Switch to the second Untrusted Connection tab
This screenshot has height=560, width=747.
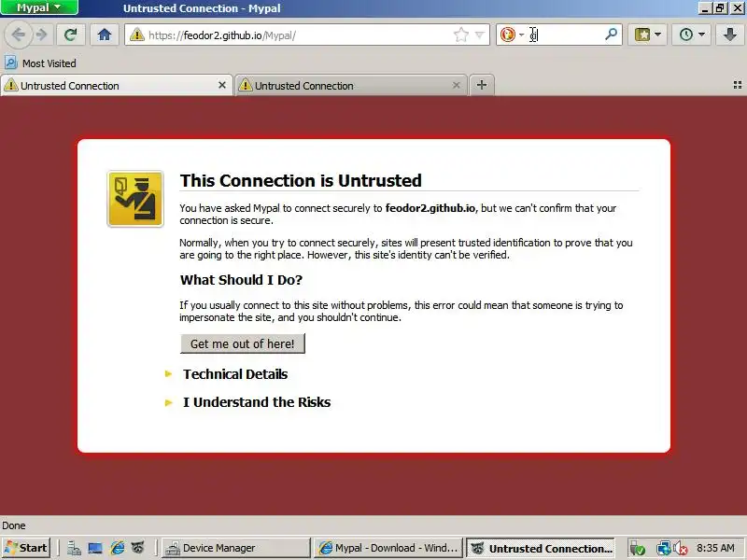[x=351, y=86]
